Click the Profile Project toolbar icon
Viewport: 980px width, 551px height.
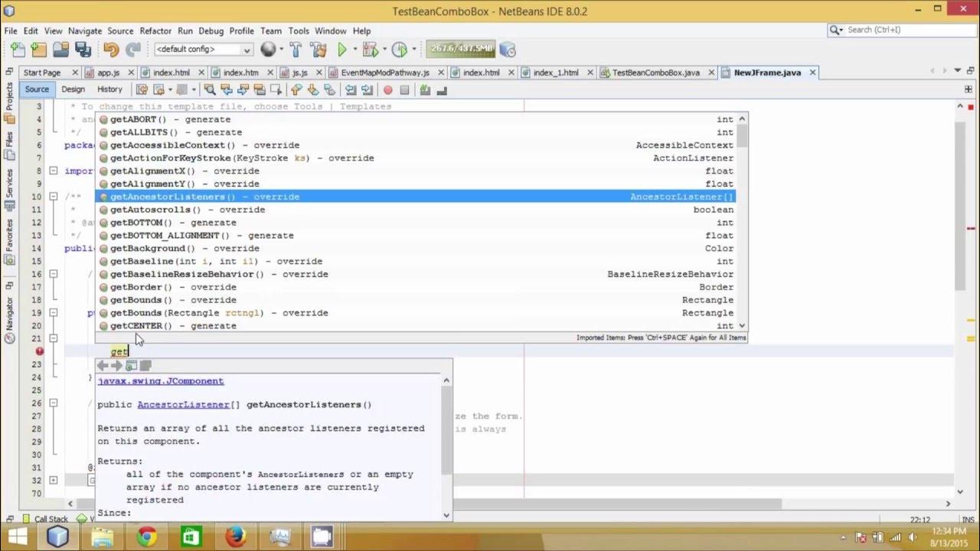click(399, 50)
